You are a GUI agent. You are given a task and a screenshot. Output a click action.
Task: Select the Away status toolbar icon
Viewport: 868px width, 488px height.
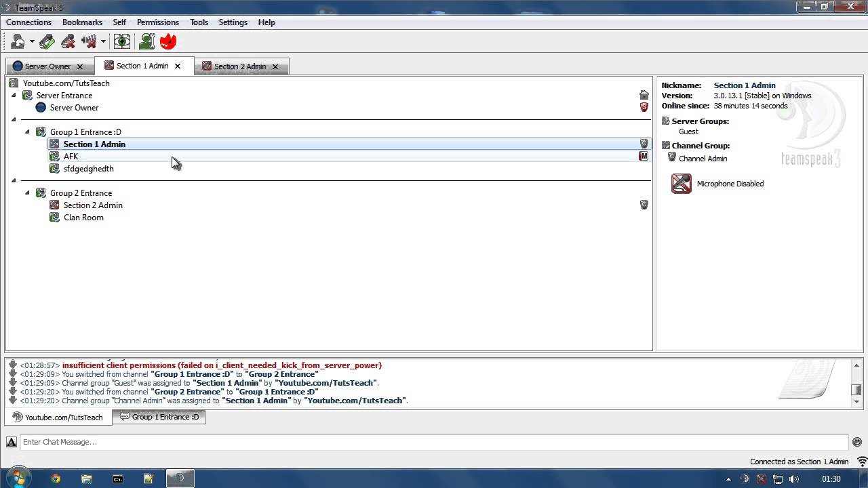click(x=17, y=41)
